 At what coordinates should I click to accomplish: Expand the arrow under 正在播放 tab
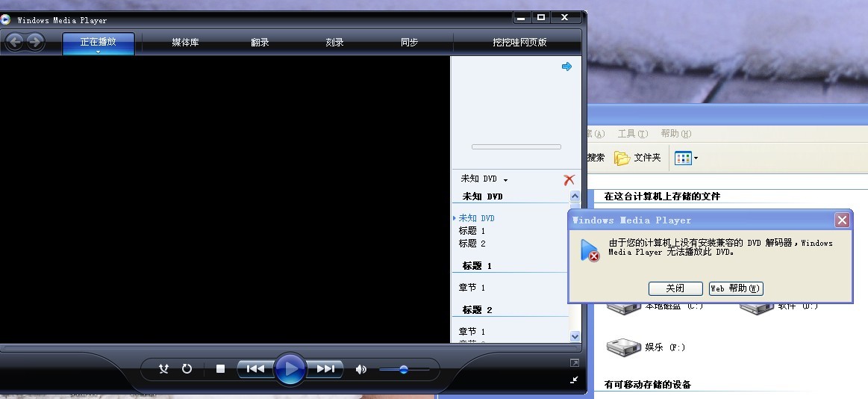click(98, 52)
